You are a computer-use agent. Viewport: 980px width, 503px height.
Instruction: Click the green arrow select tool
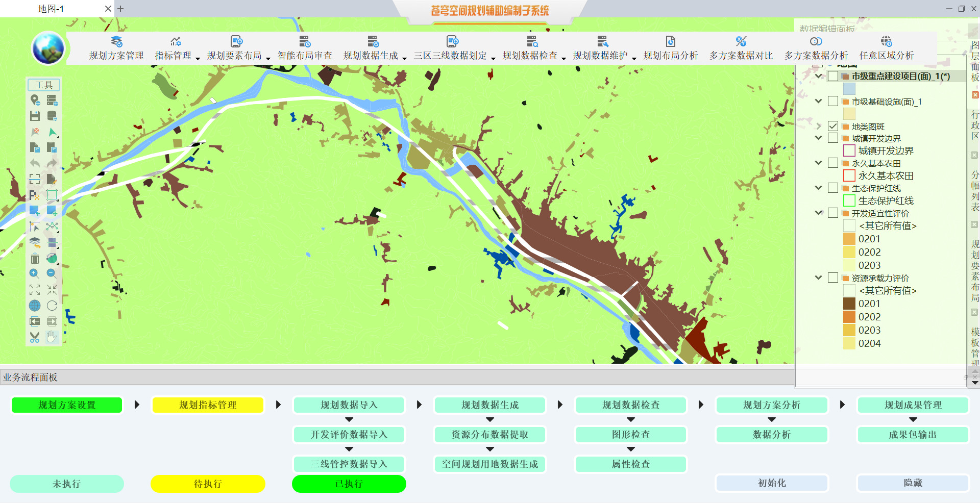pyautogui.click(x=52, y=132)
